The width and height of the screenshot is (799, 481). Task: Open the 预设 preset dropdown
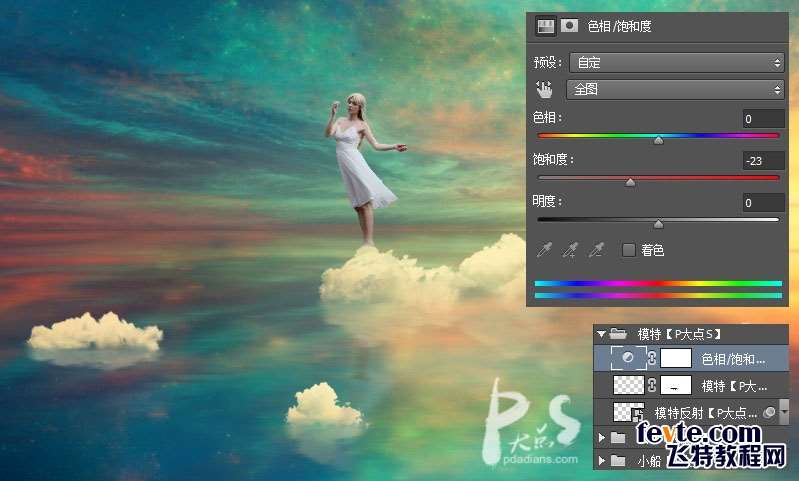coord(676,63)
